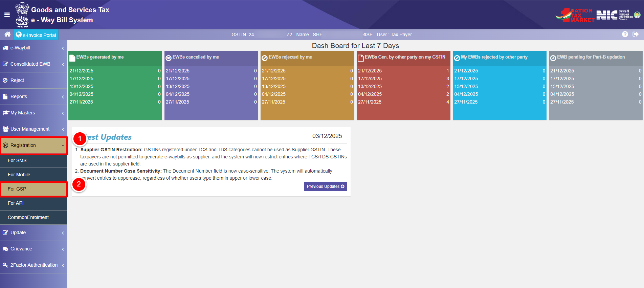Click the home icon in navigation bar
The height and width of the screenshot is (288, 644).
[x=7, y=34]
